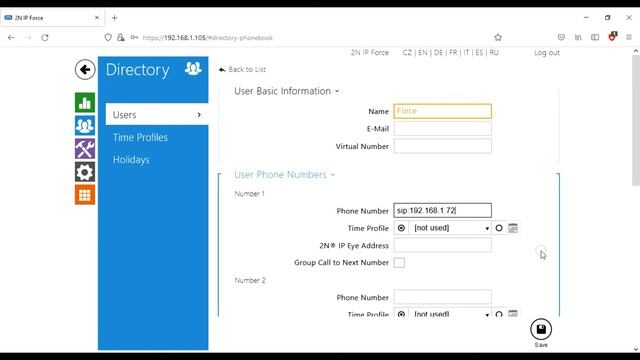Open the Services gear section
The height and width of the screenshot is (360, 640).
(85, 172)
